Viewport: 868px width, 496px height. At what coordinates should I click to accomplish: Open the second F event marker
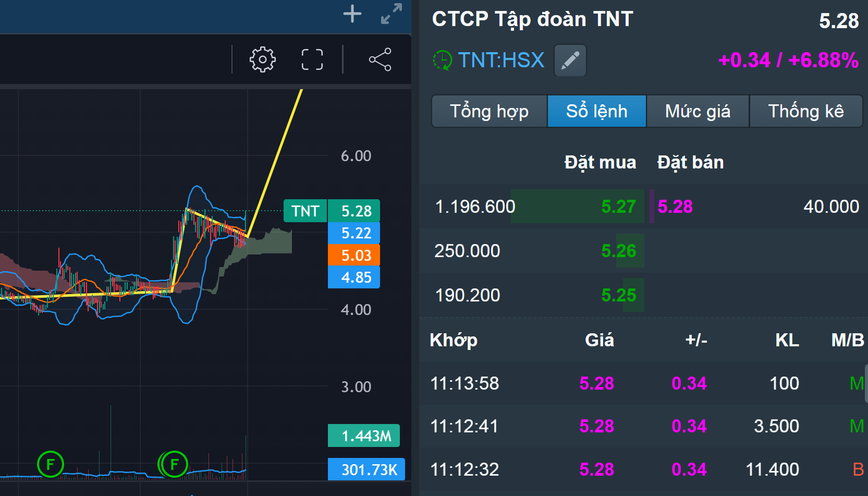click(x=174, y=464)
